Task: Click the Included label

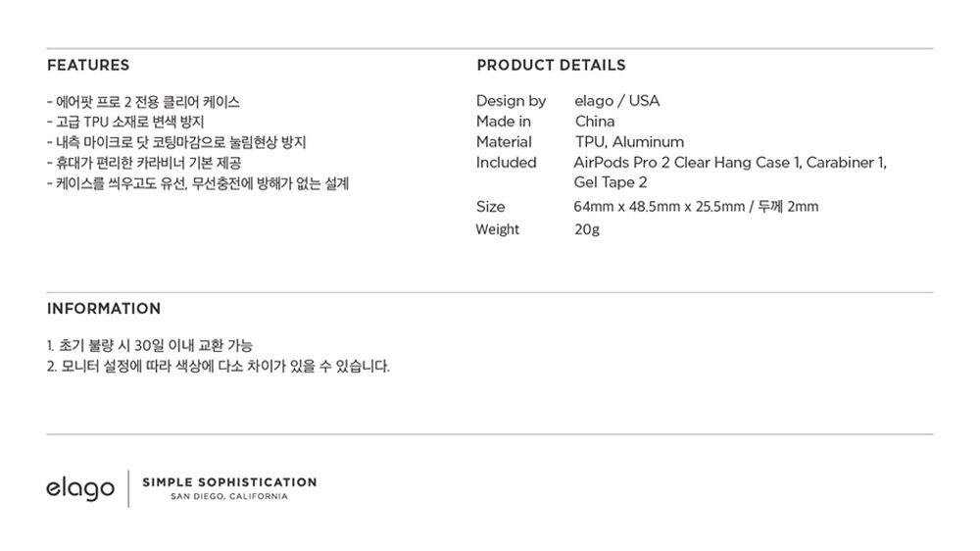Action: pos(507,163)
